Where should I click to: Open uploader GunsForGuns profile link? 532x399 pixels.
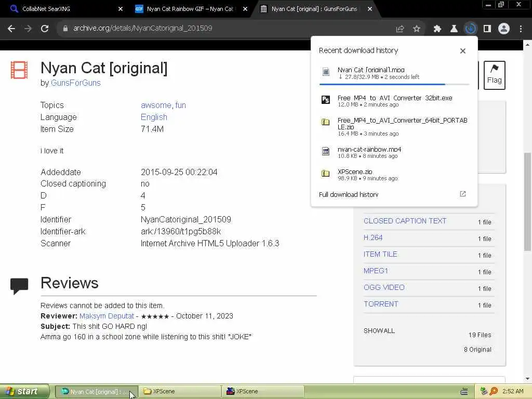click(x=76, y=83)
